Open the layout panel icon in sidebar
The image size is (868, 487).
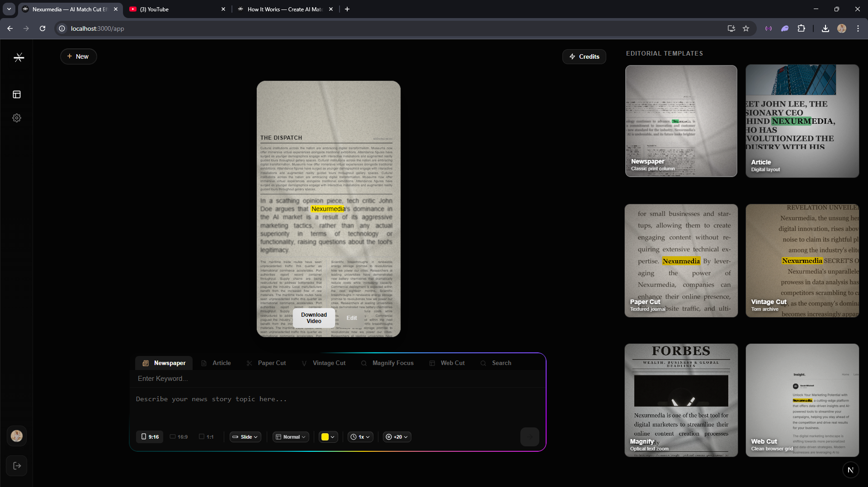click(x=17, y=94)
